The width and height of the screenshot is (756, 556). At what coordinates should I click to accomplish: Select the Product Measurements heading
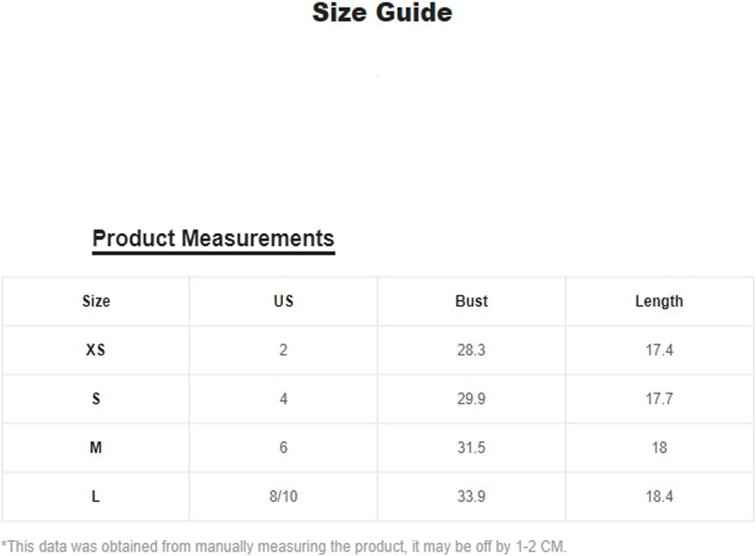click(x=213, y=239)
